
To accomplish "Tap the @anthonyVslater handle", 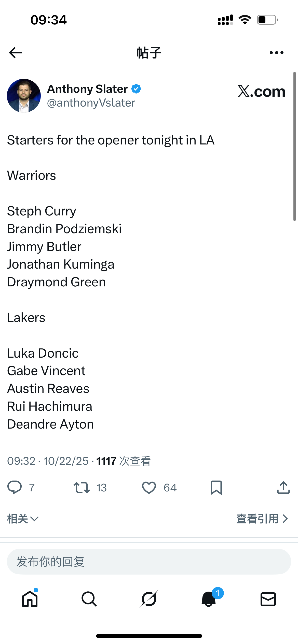I will tap(91, 103).
